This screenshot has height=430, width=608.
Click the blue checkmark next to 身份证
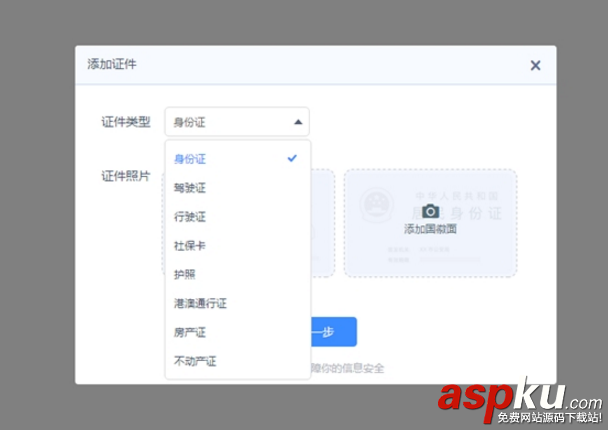[x=292, y=158]
